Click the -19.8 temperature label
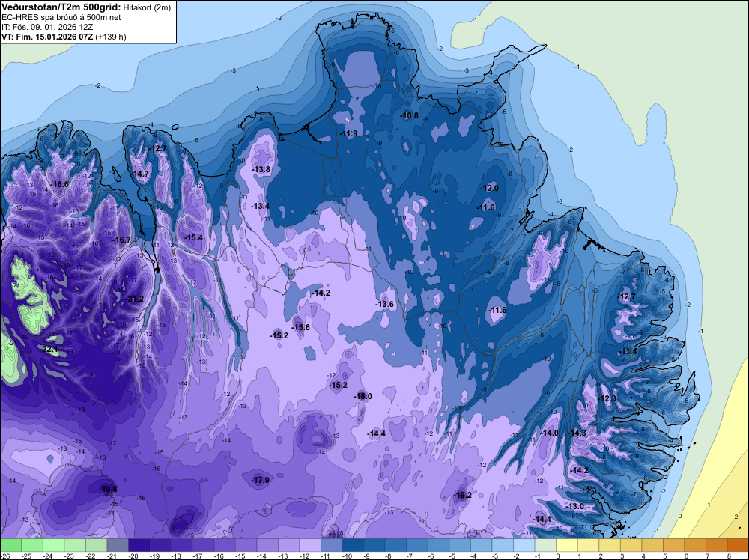Viewport: 749px width, 560px height. pyautogui.click(x=108, y=489)
